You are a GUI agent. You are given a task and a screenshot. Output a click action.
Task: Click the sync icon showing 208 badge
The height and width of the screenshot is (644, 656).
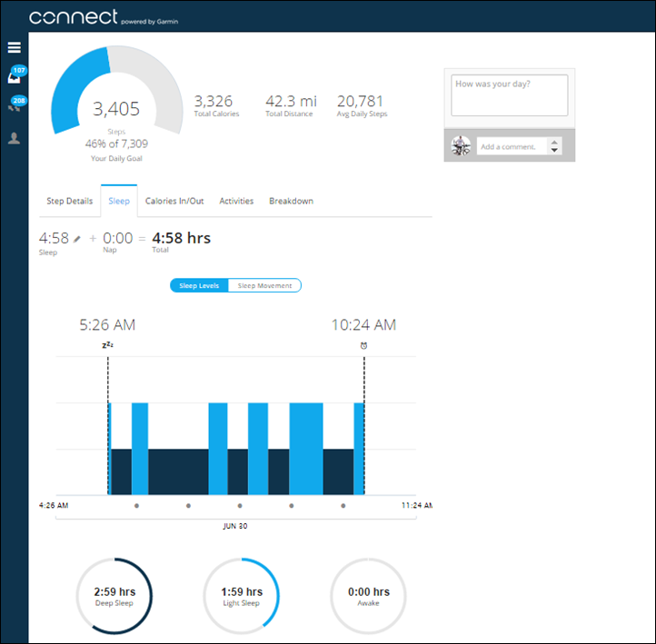[15, 106]
